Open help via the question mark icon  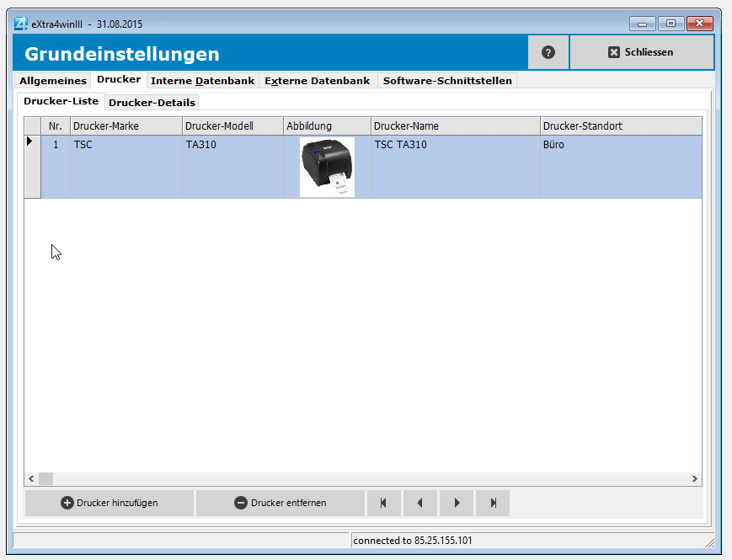pos(548,52)
